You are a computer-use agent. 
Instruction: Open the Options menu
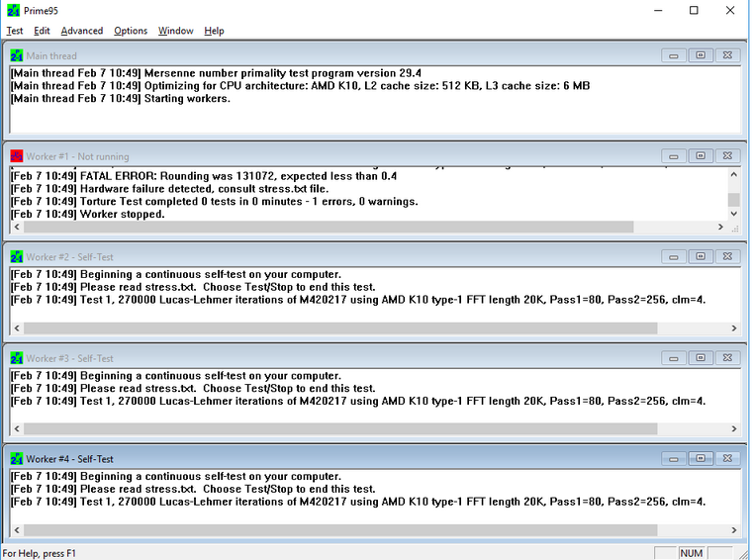tap(131, 31)
